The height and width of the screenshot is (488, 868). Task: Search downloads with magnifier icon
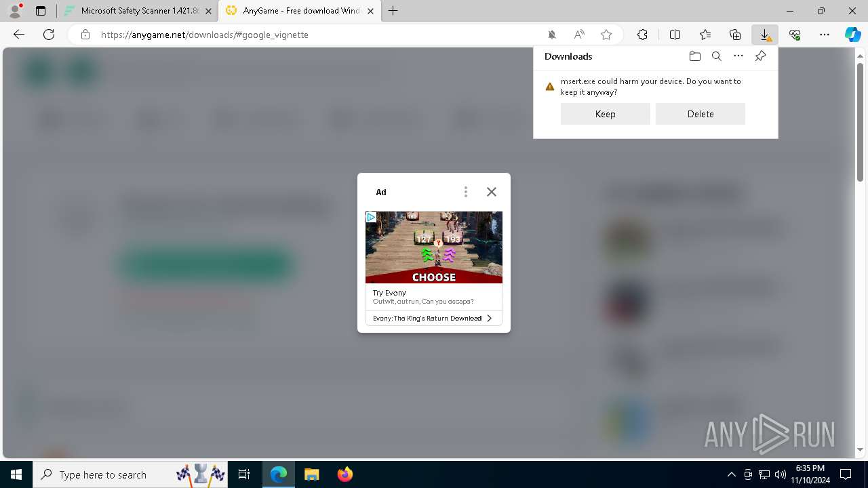(x=717, y=56)
